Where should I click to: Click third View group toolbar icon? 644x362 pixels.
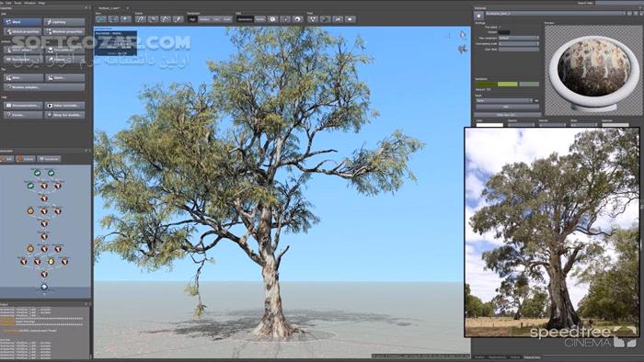pos(126,19)
